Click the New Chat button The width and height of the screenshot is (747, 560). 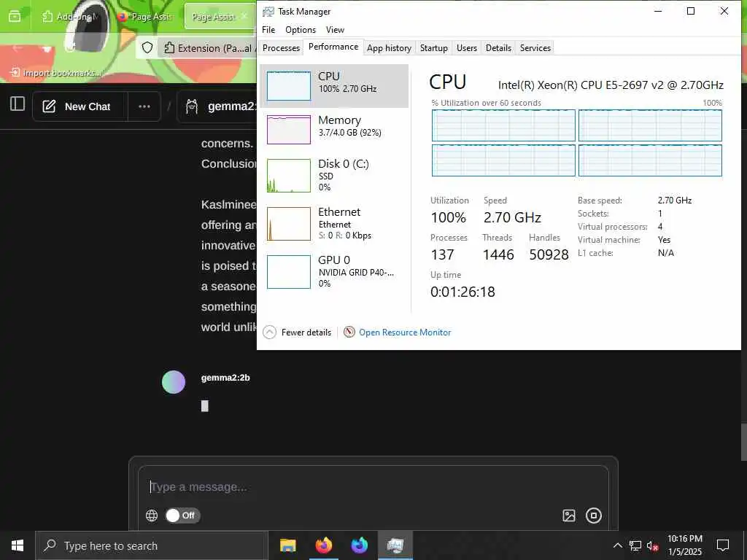point(80,106)
